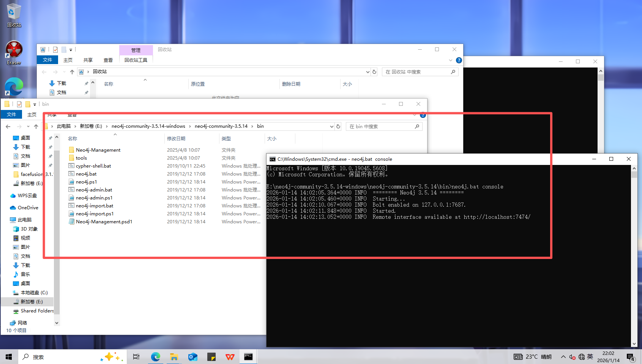This screenshot has height=364, width=642.
Task: Click the 回收站 search box
Action: tap(420, 72)
